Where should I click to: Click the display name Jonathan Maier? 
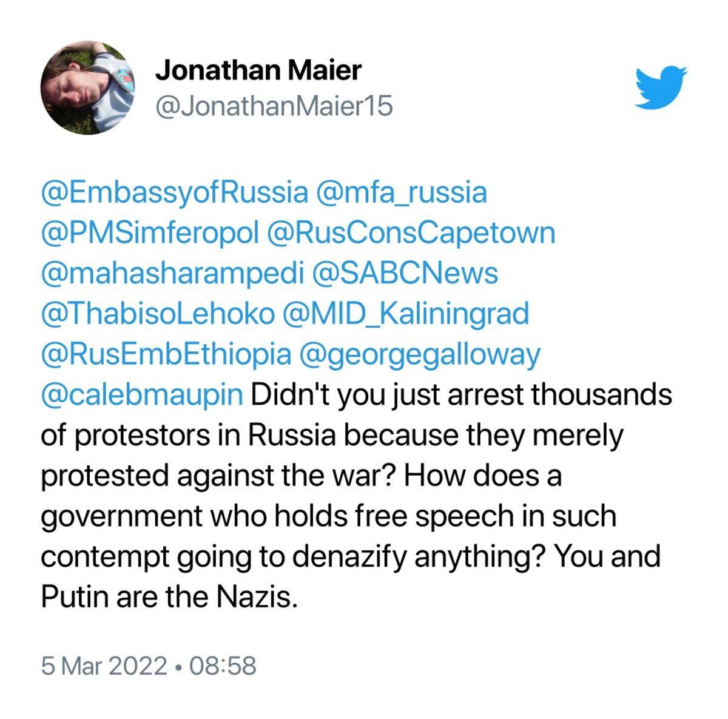(x=258, y=71)
